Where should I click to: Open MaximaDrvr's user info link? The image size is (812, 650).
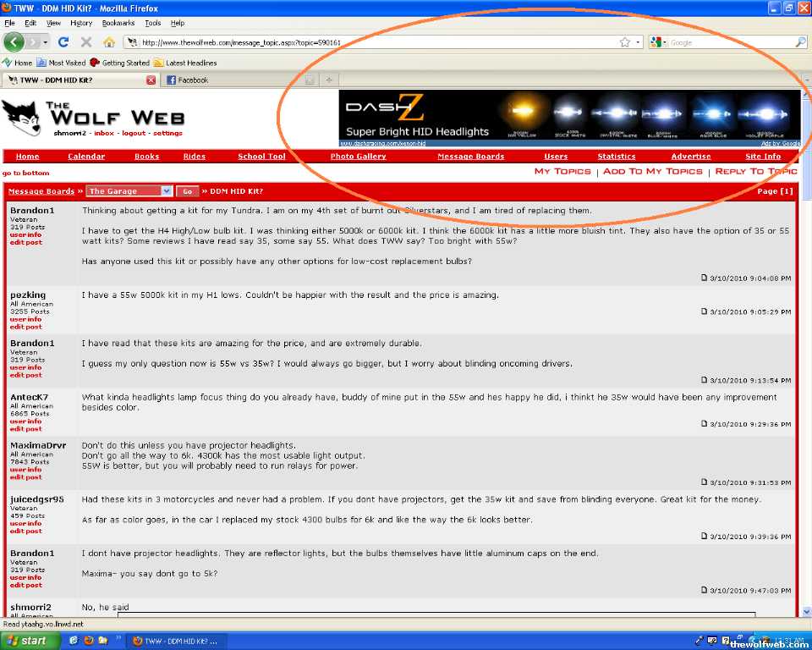tap(26, 470)
